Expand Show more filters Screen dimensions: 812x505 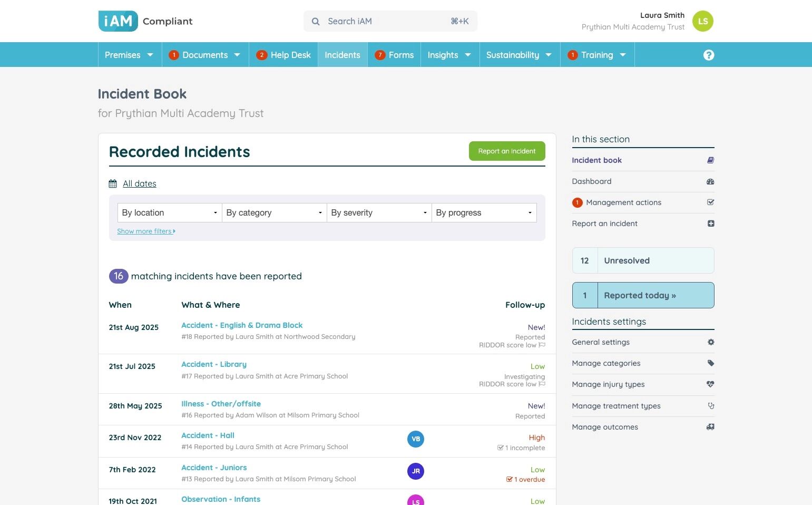coord(146,231)
